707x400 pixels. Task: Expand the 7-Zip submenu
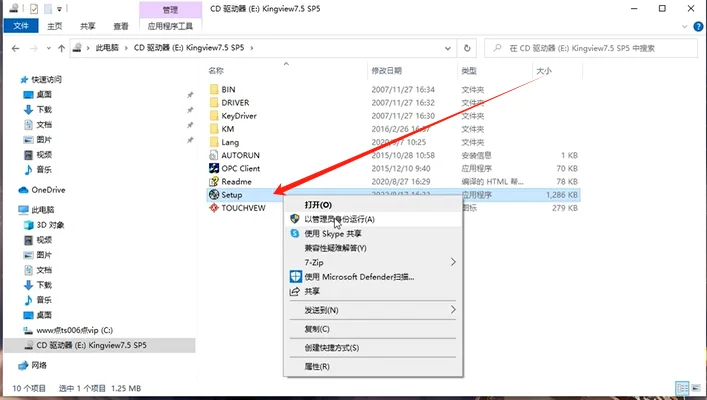(x=453, y=262)
